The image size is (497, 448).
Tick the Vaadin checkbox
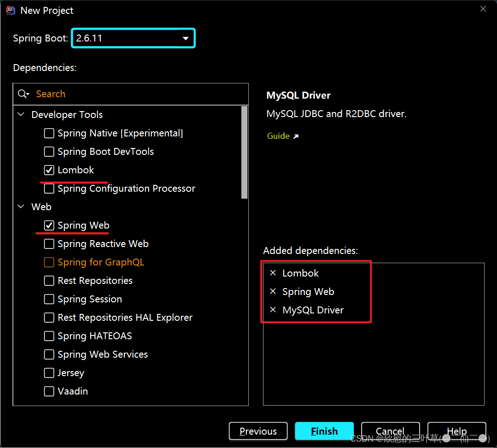point(49,391)
